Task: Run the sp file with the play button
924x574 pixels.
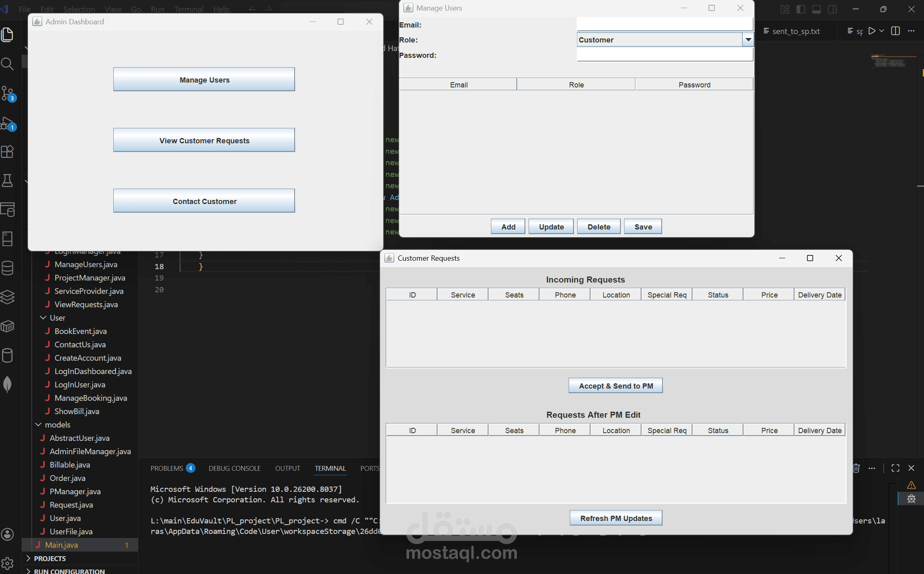Action: [872, 31]
